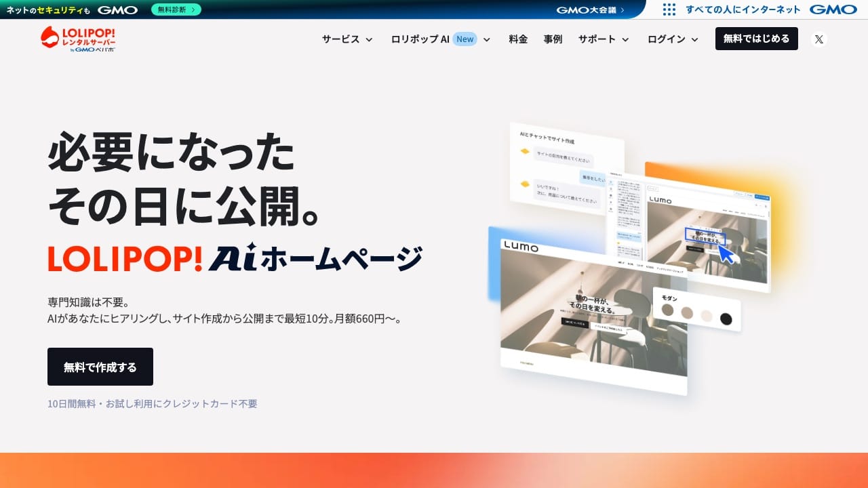Click the ネットのセキュリティも text
Screen dimensions: 868x488
click(x=48, y=10)
